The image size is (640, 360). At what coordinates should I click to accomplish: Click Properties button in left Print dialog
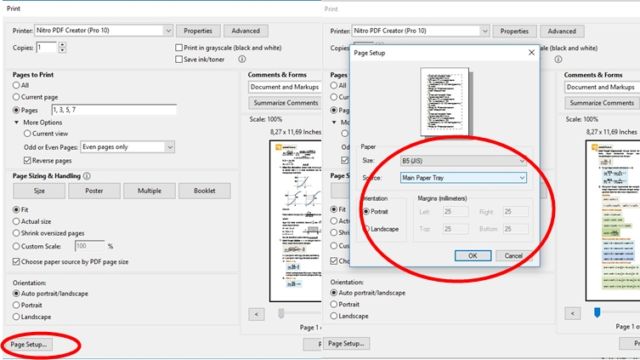198,31
